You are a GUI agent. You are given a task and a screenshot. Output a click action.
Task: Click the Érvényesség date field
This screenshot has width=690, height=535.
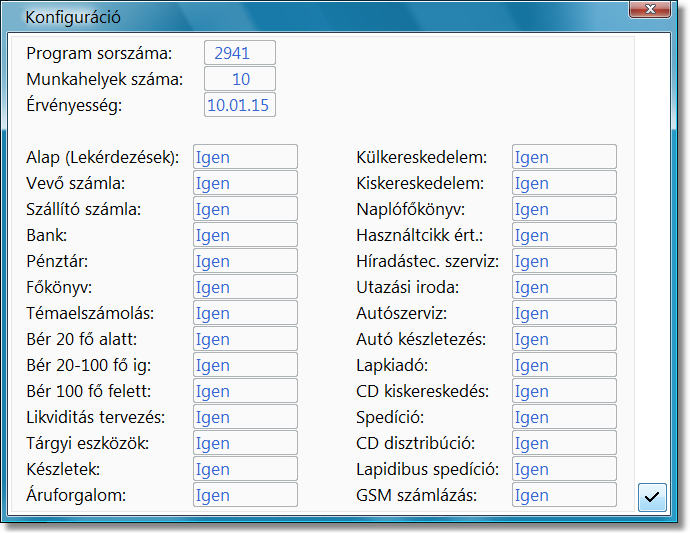240,105
